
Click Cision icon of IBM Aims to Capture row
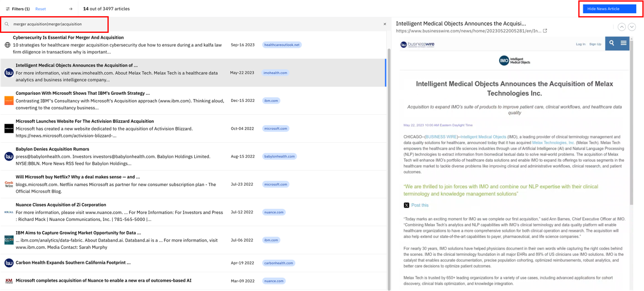pos(9,240)
